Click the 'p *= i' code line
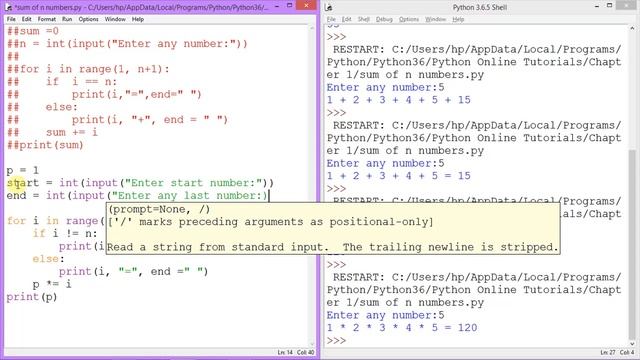Viewport: 640px width, 360px height. click(x=52, y=284)
